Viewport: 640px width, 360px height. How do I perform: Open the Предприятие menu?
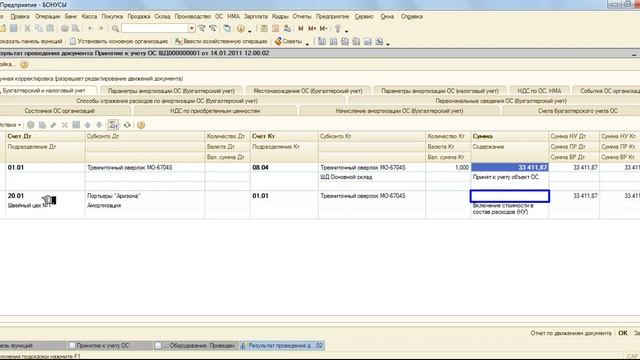pos(332,16)
